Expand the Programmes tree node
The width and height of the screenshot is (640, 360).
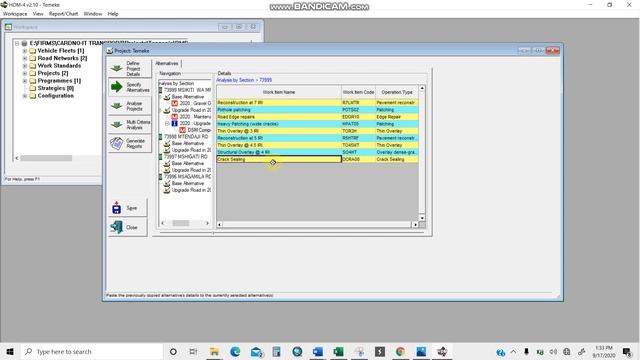[x=24, y=81]
